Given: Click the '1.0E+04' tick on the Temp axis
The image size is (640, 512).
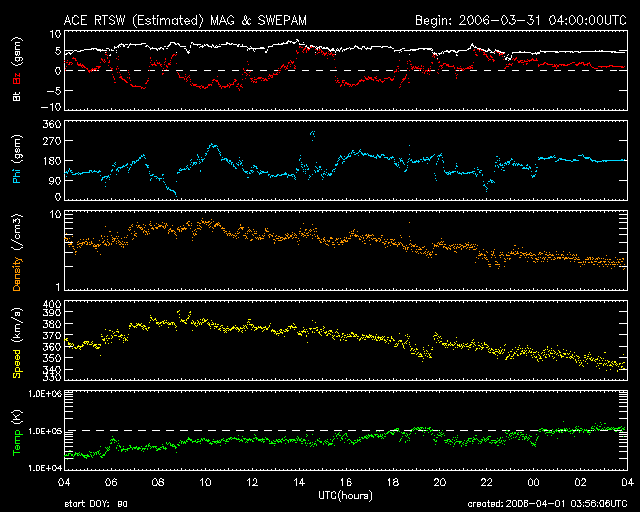Looking at the screenshot, I should coord(45,468).
